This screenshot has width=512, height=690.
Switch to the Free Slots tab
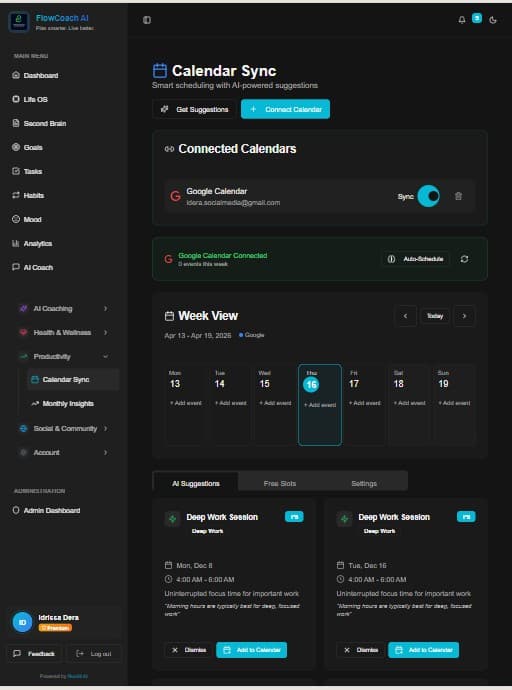280,483
